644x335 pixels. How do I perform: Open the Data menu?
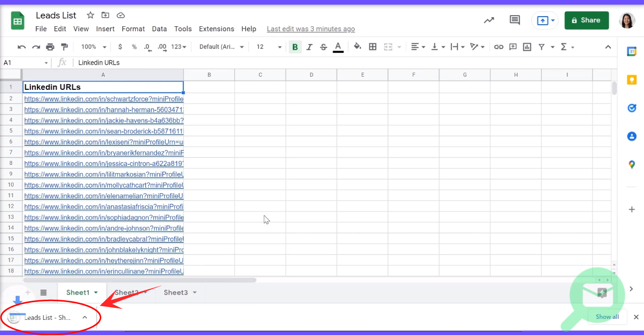click(159, 29)
